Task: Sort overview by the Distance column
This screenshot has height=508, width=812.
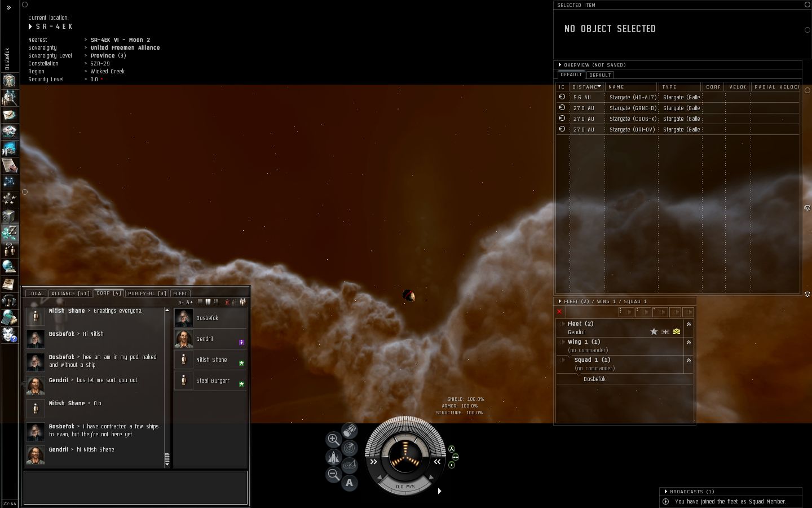Action: (586, 87)
